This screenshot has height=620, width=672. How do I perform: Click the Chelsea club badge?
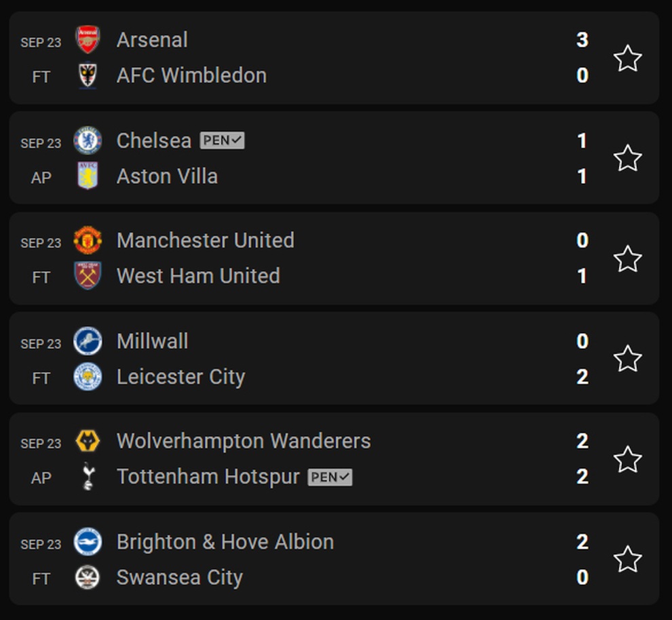pyautogui.click(x=88, y=140)
